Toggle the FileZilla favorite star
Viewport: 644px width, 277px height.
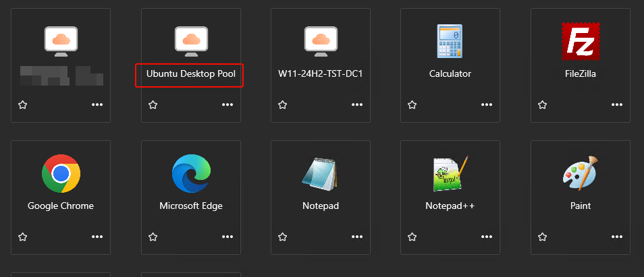[542, 105]
